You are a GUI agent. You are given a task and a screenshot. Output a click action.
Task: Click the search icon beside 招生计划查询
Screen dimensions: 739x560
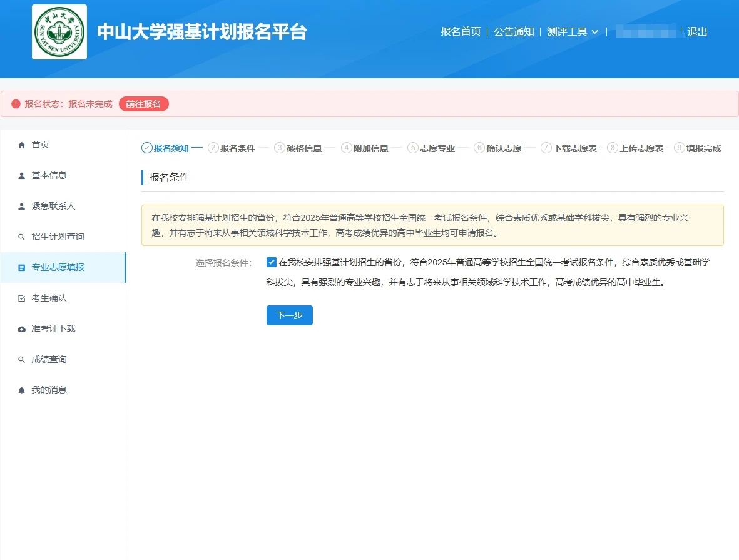click(21, 237)
